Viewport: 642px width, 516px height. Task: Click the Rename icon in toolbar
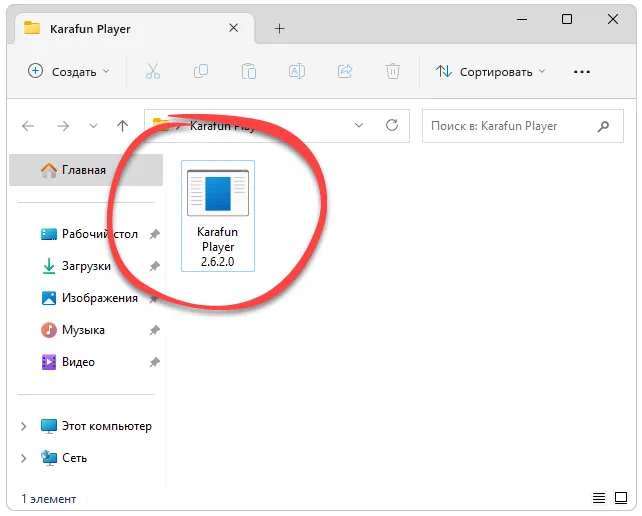tap(297, 71)
